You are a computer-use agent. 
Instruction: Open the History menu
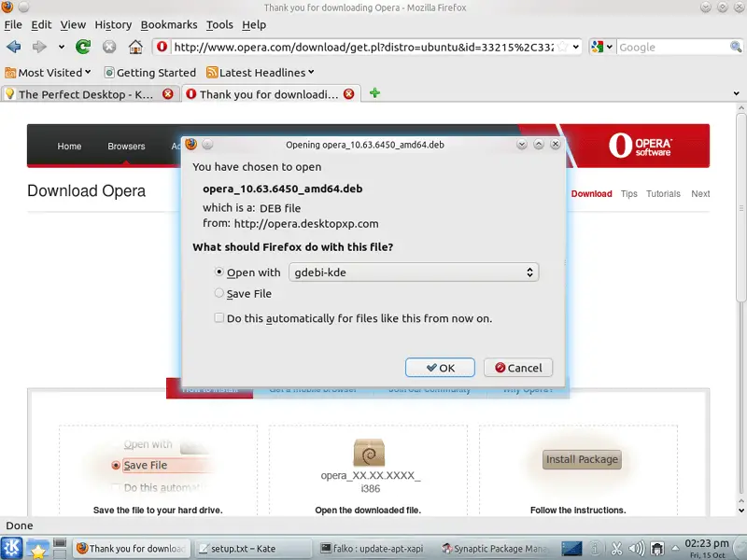pos(113,25)
